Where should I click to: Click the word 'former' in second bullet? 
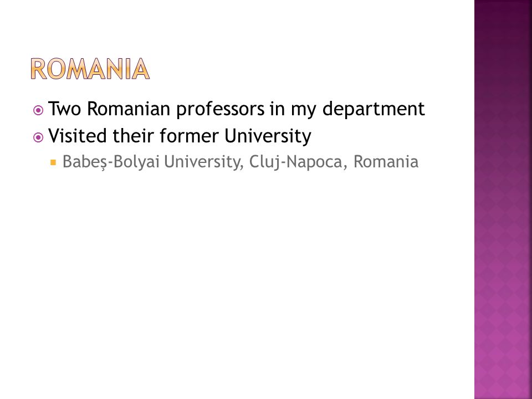(189, 136)
